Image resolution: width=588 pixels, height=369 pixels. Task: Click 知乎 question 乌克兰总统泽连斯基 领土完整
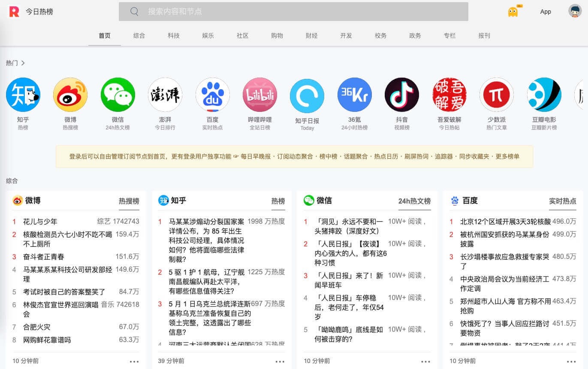point(210,318)
